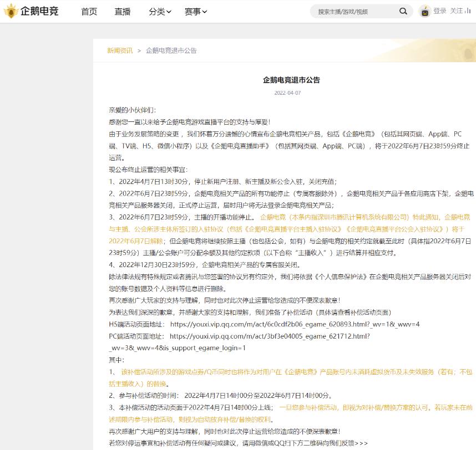Click the 企鹅电竞 penguin logo
The width and height of the screenshot is (476, 450).
click(11, 11)
